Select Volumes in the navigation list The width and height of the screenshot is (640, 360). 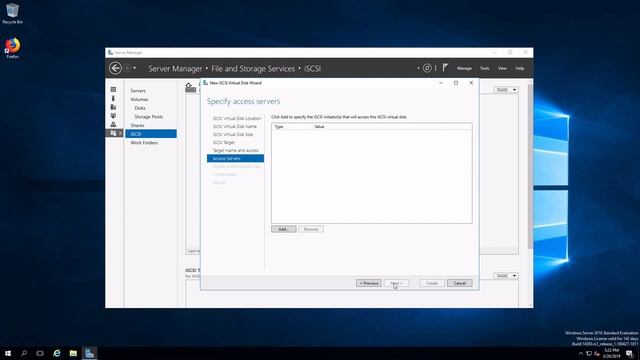139,99
